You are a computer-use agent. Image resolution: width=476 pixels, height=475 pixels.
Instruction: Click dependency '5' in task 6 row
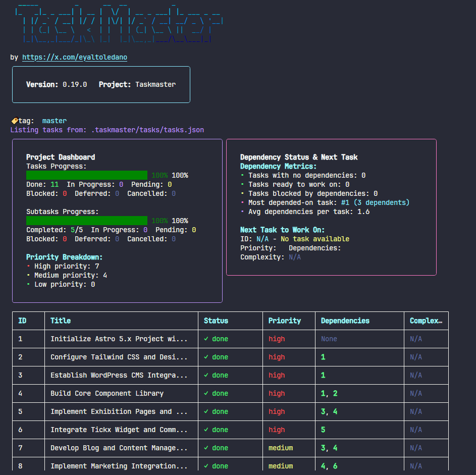pyautogui.click(x=323, y=430)
